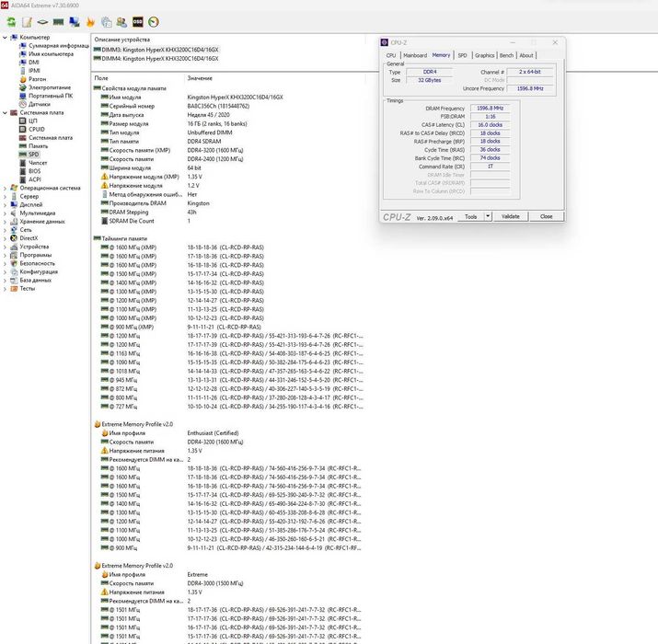Expand the Операционная система tree node
This screenshot has width=658, height=644.
5,188
